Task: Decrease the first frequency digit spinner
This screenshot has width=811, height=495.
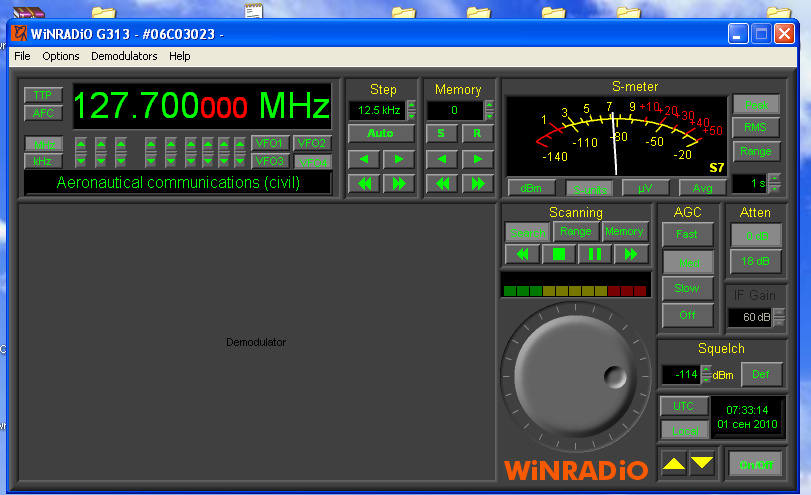Action: [81, 161]
